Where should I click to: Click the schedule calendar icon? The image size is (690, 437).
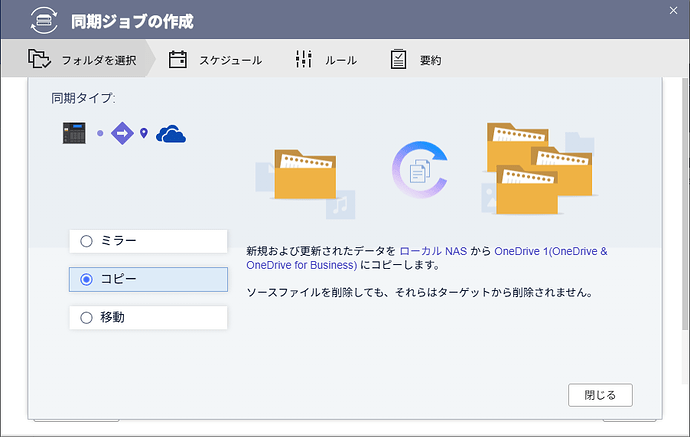pos(178,59)
